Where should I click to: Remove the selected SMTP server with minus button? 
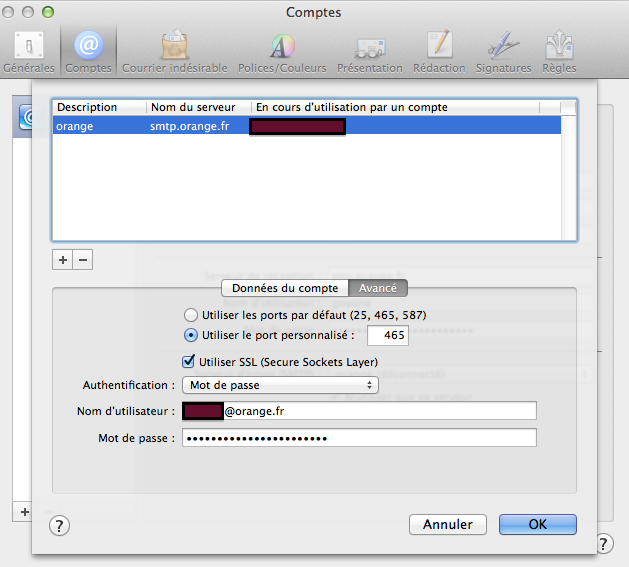point(83,260)
